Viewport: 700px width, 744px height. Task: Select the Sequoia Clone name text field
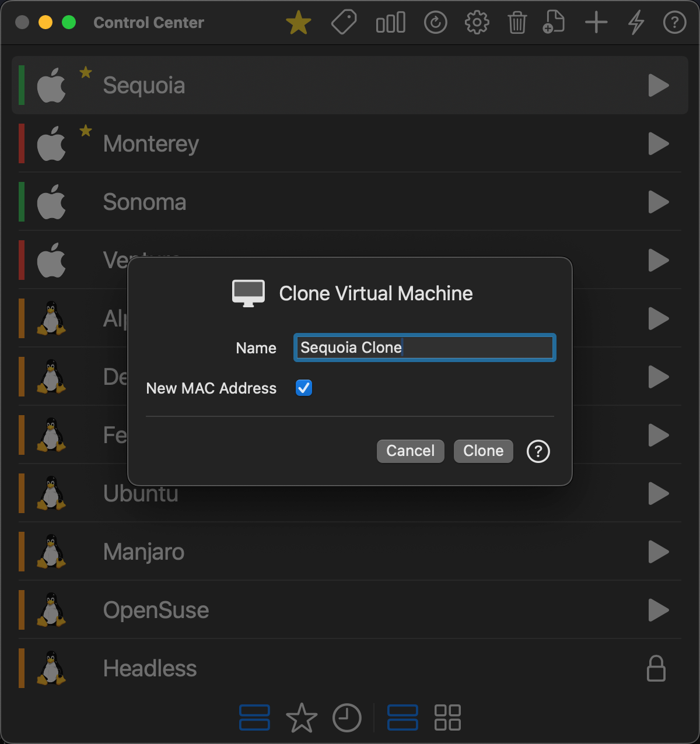[x=424, y=347]
